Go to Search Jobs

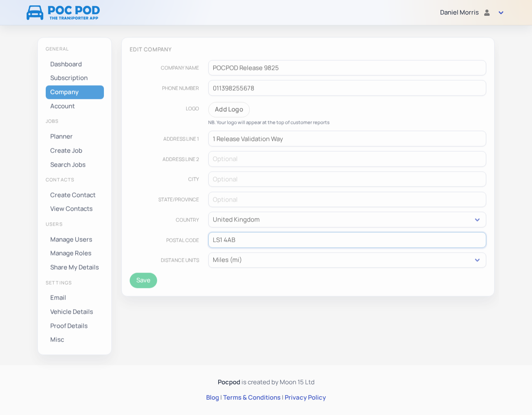pos(75,165)
